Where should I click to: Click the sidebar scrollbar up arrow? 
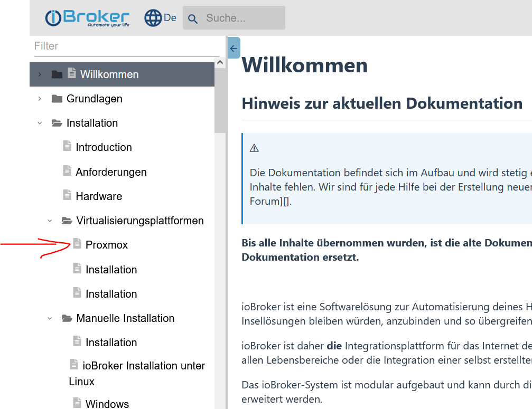pos(220,62)
